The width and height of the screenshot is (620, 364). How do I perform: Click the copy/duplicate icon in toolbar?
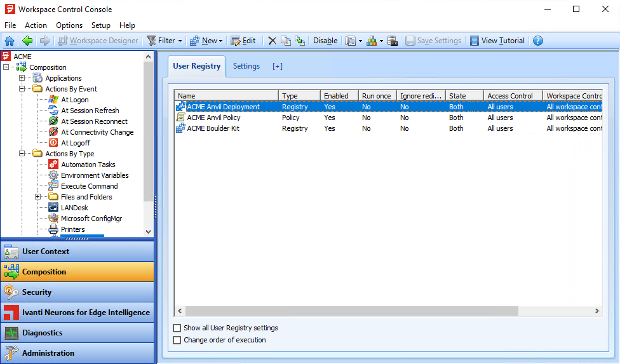[x=285, y=41]
